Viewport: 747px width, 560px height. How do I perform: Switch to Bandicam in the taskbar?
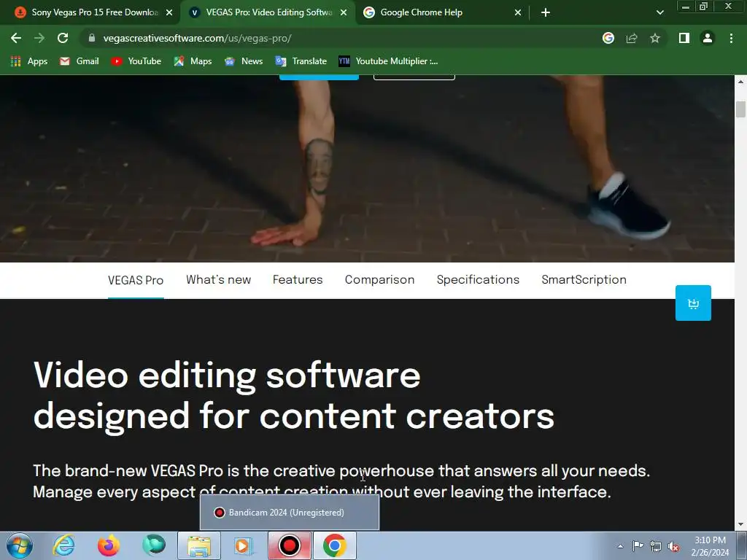289,545
